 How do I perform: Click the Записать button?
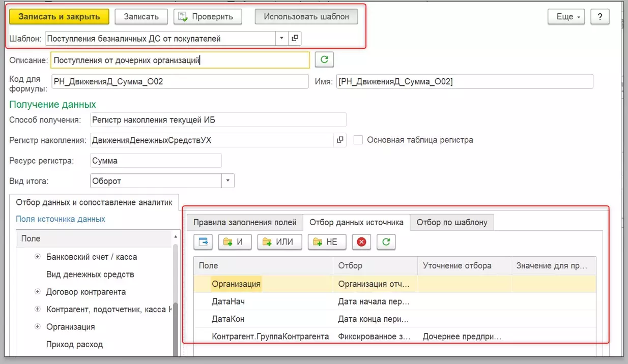tap(141, 16)
